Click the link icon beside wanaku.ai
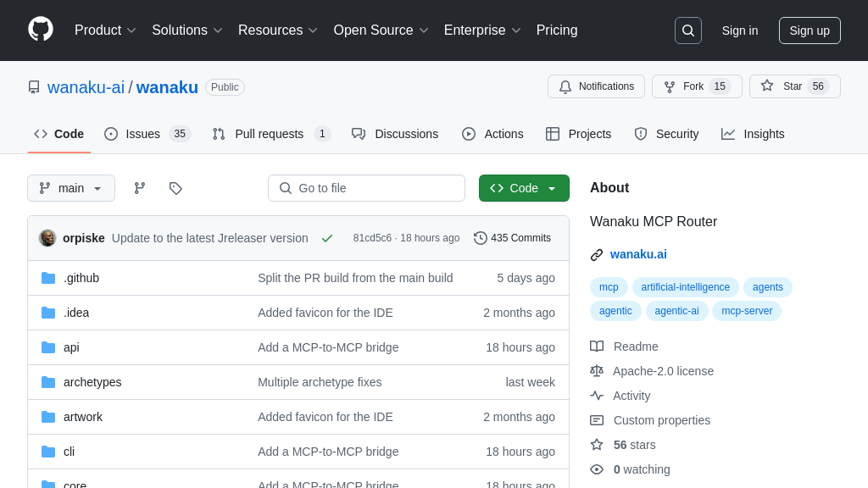 (x=597, y=254)
